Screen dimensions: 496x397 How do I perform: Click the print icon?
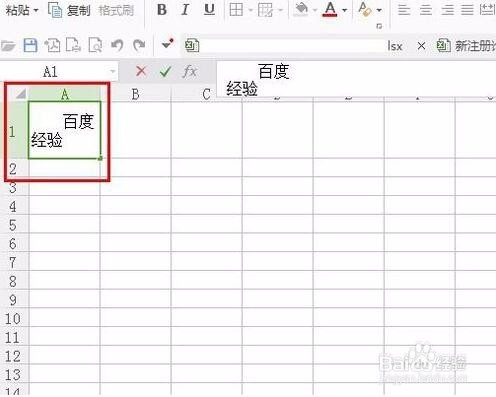tap(73, 45)
